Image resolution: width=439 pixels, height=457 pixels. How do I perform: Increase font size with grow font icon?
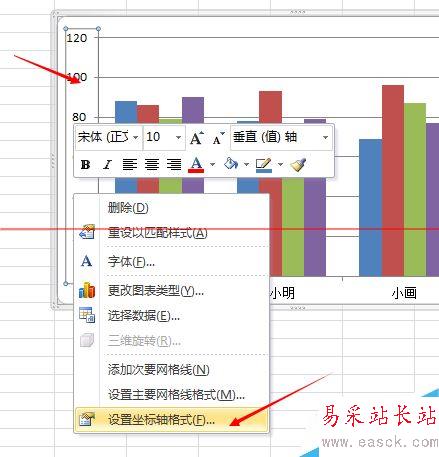pos(196,138)
